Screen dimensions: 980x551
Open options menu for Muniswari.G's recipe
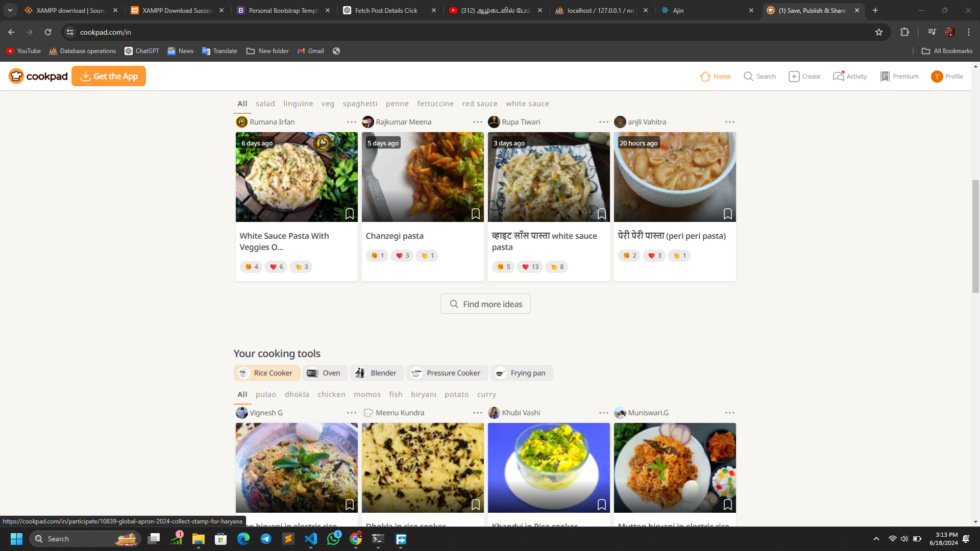(730, 412)
